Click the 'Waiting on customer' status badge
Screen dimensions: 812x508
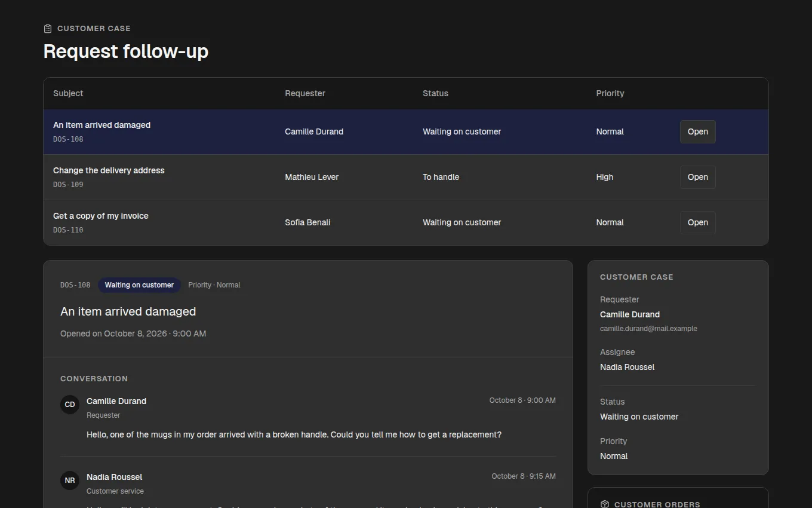point(139,285)
